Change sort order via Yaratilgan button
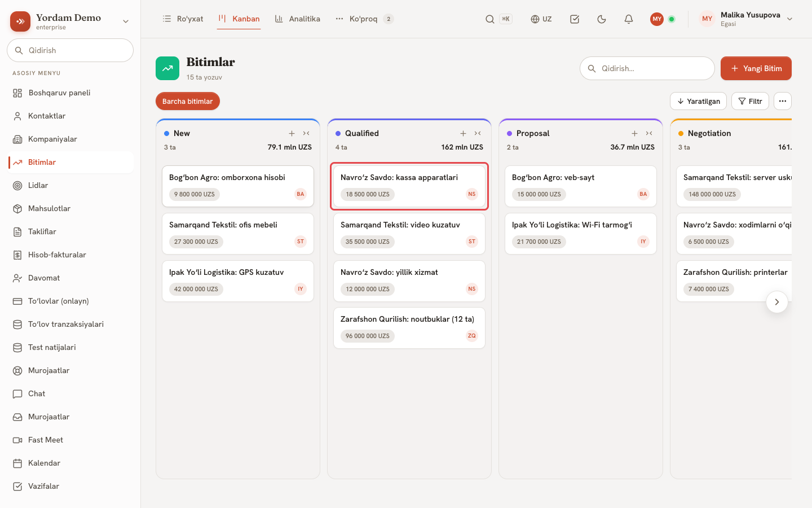The height and width of the screenshot is (508, 812). (698, 101)
